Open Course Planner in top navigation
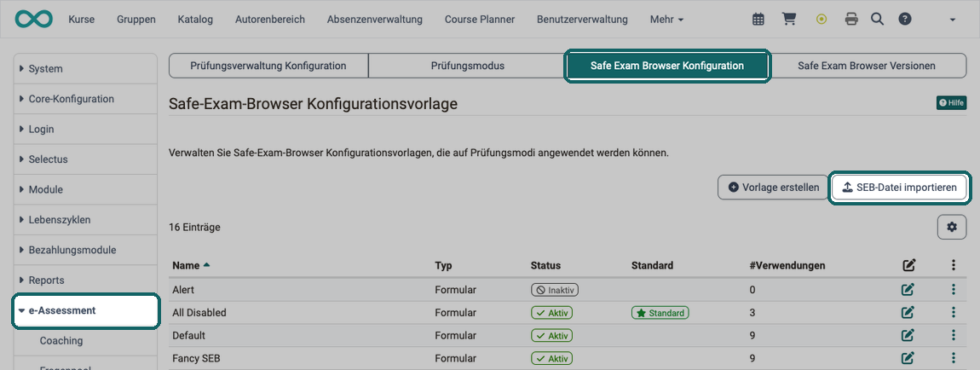Screen dimensions: 980x370 point(480,20)
